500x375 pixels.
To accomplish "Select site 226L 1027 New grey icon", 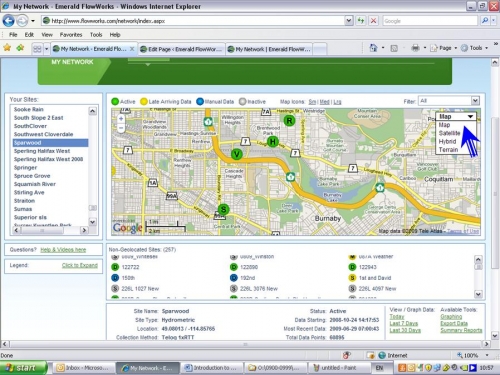I will click(x=135, y=288).
